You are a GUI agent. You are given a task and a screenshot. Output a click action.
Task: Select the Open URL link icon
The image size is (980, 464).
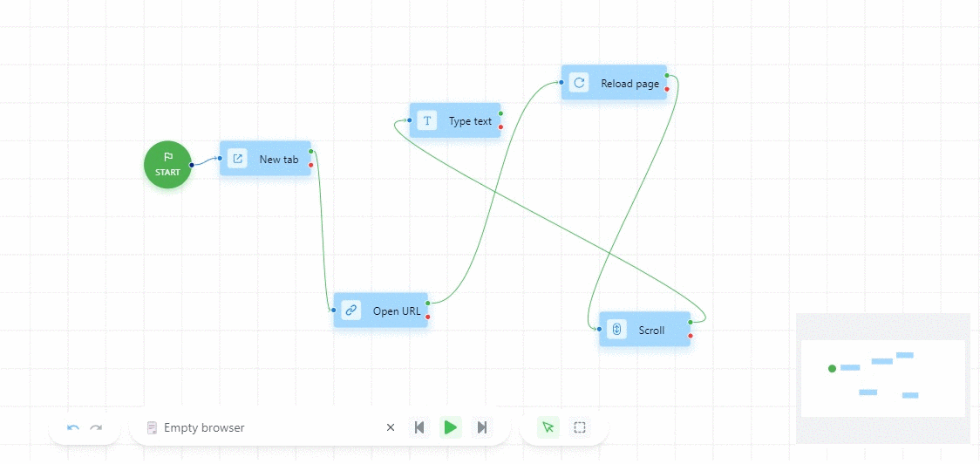[x=351, y=310]
